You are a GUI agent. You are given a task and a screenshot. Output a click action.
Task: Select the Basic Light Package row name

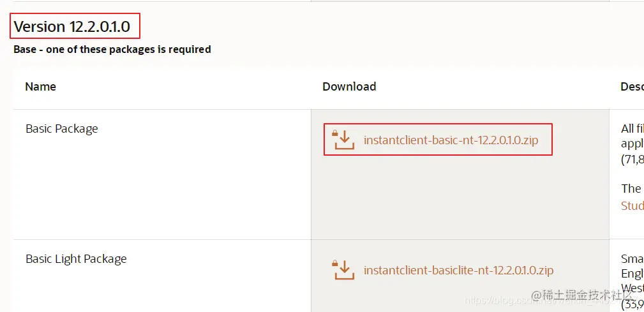[x=76, y=259]
